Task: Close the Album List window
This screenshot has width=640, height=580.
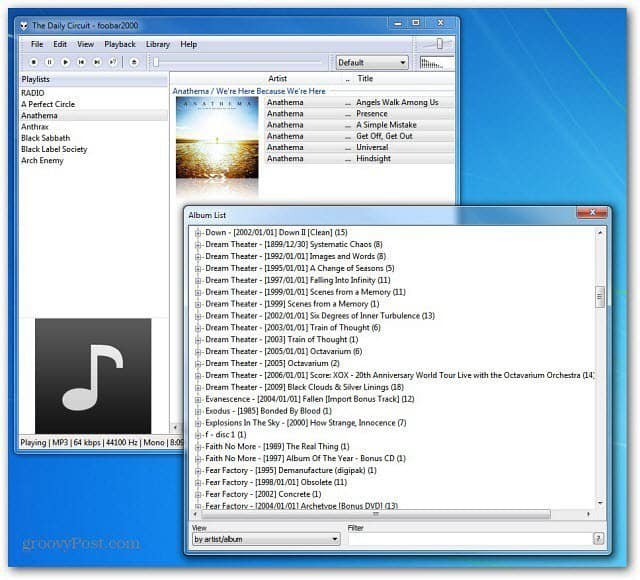Action: click(x=592, y=212)
